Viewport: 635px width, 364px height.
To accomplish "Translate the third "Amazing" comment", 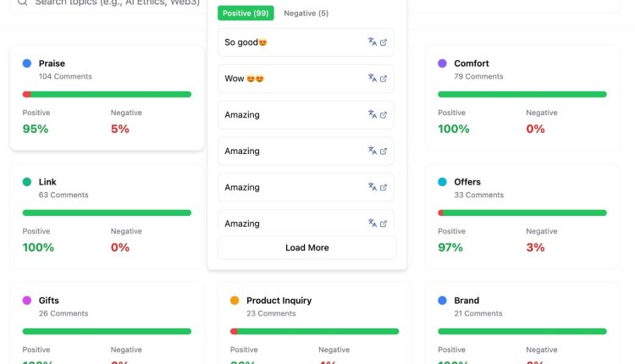I will tap(372, 187).
